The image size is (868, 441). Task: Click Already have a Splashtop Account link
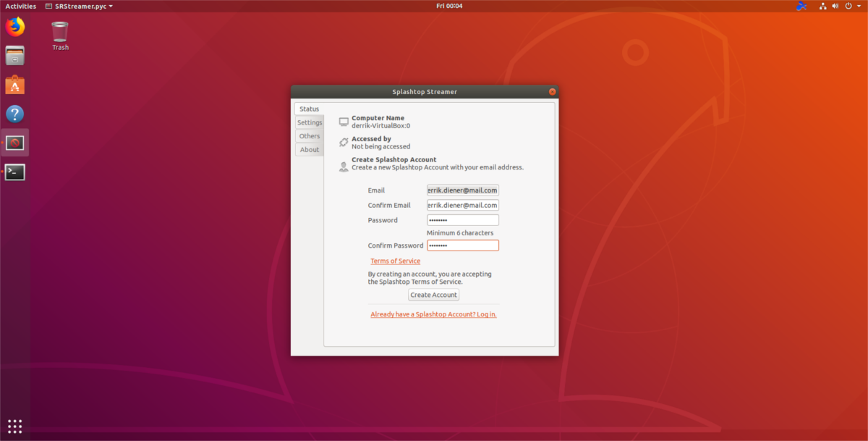coord(433,314)
